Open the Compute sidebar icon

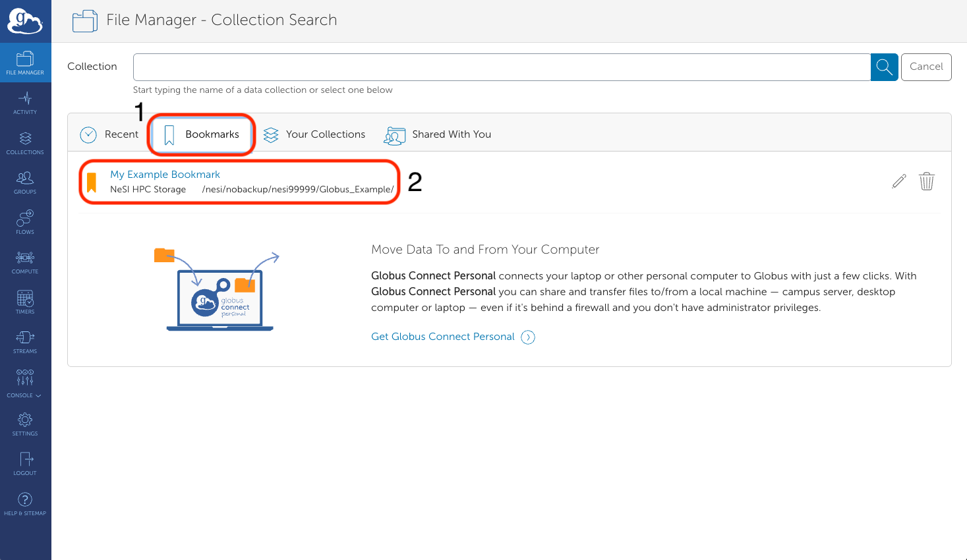pyautogui.click(x=25, y=262)
